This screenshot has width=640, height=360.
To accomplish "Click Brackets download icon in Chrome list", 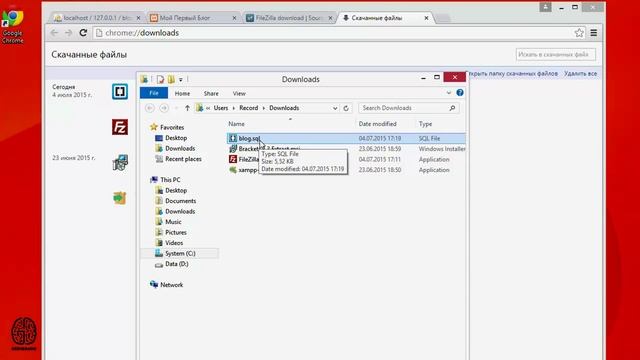I will [x=120, y=91].
